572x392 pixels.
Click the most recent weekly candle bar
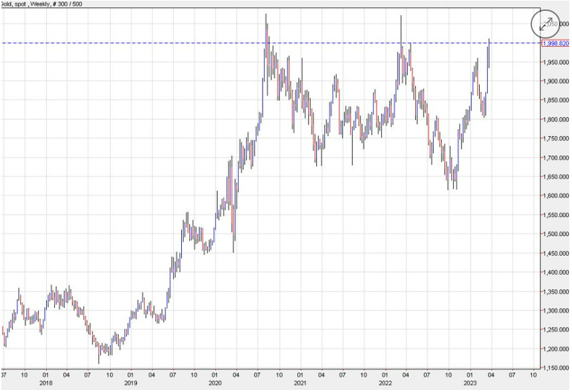[x=489, y=53]
